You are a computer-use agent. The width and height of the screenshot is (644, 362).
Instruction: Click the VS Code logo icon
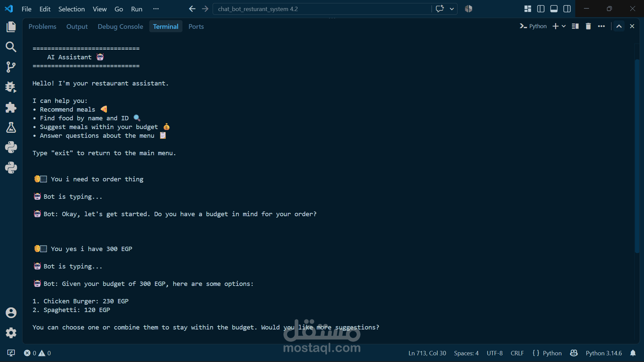tap(9, 9)
